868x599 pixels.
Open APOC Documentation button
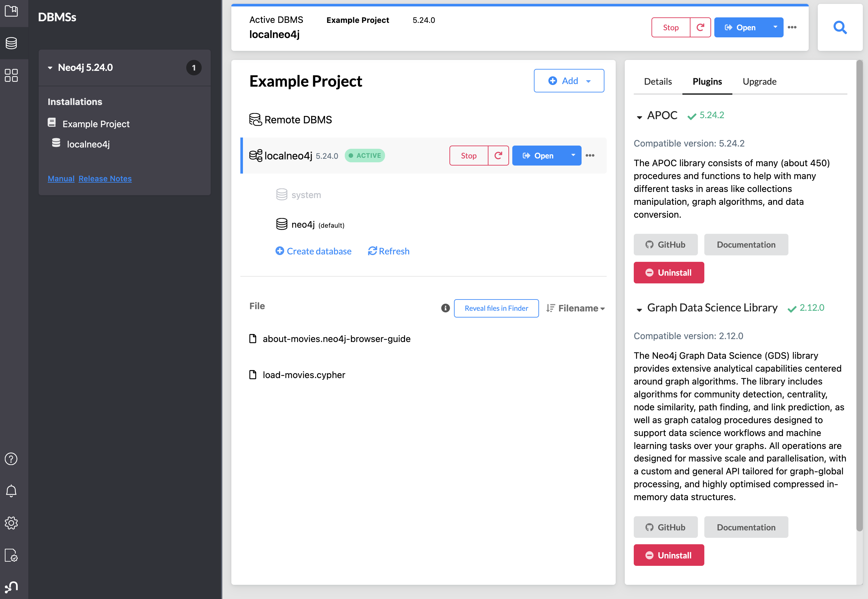746,245
